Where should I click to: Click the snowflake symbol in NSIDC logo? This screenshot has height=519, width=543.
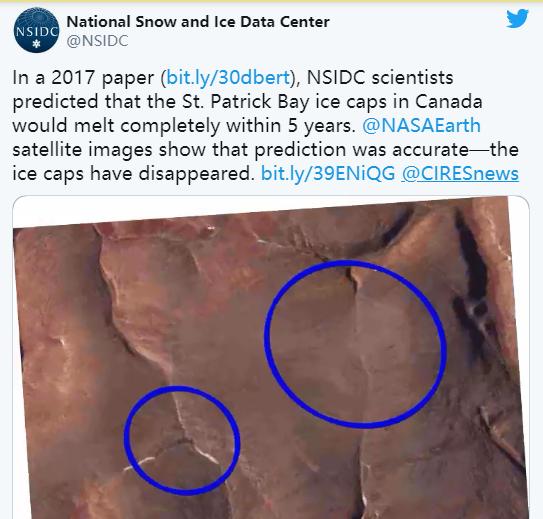point(36,44)
